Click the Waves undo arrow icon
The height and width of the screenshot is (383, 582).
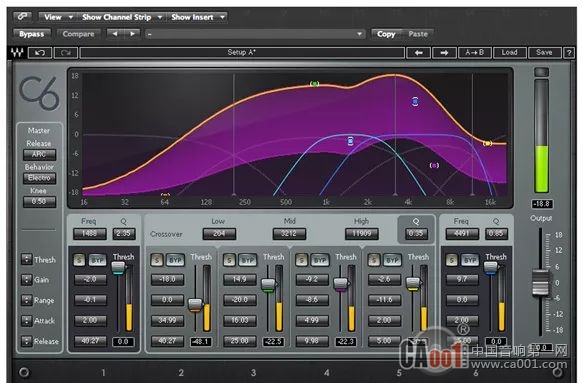pyautogui.click(x=40, y=53)
